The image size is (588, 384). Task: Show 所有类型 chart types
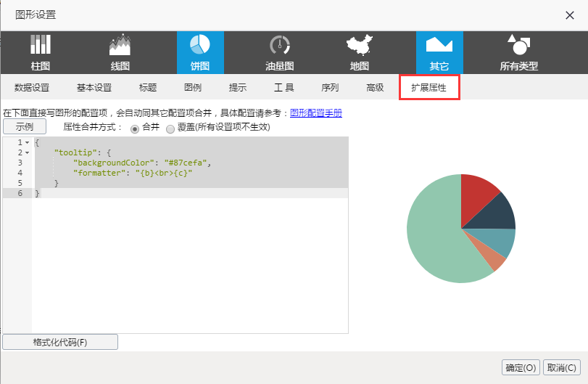point(519,52)
